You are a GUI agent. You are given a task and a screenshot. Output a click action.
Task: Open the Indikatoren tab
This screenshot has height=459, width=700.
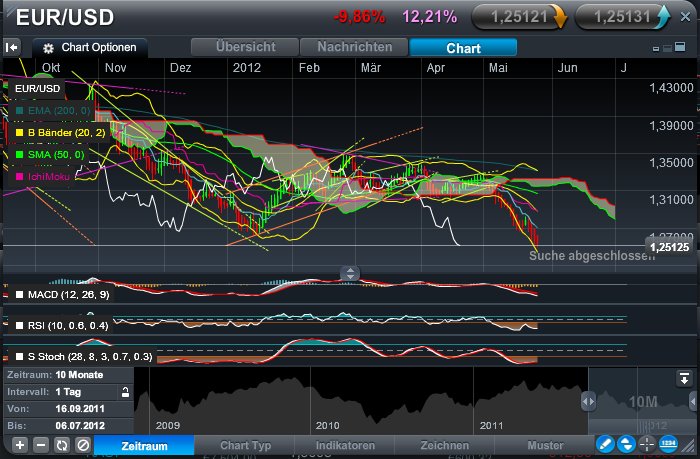pos(345,446)
